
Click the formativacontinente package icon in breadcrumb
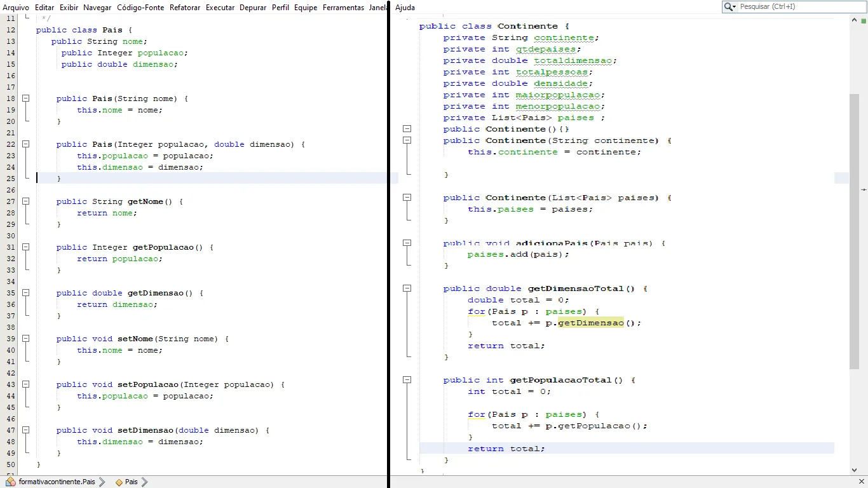point(11,482)
